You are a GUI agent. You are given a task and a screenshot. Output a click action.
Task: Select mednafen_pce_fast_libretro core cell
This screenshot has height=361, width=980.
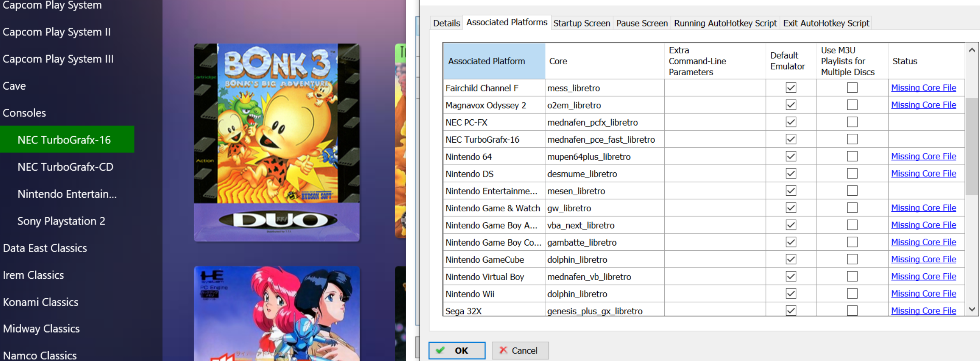tap(605, 139)
